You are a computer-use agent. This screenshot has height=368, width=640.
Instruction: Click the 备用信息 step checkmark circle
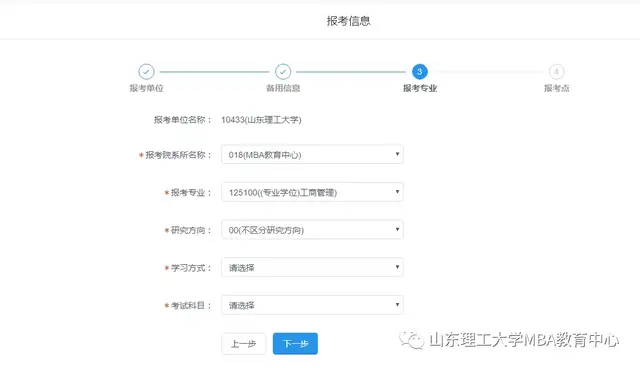click(x=283, y=72)
